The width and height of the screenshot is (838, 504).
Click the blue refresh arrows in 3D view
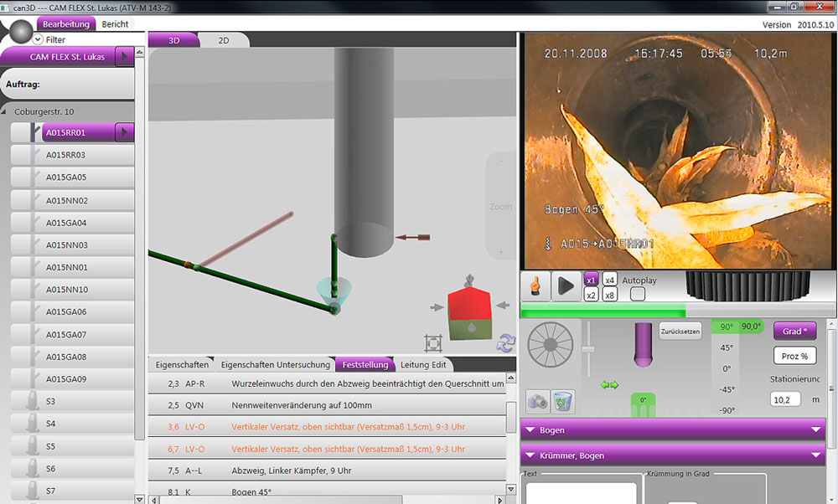(506, 342)
